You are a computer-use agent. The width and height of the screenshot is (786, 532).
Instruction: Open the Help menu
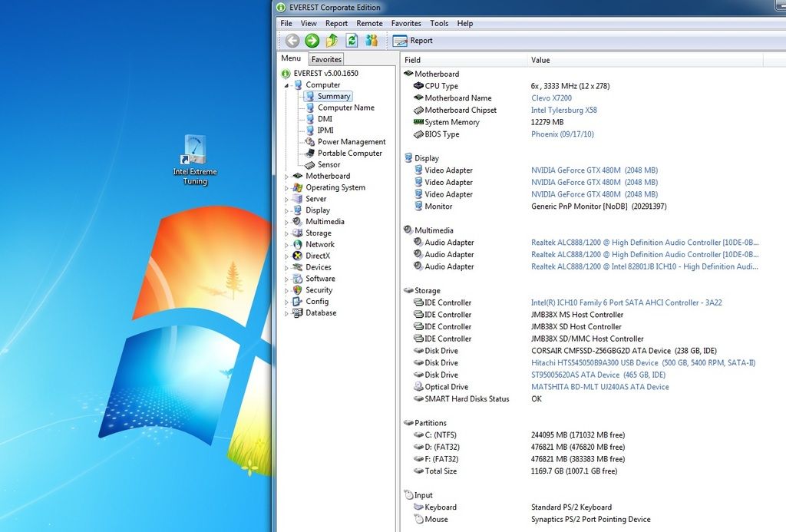pos(464,23)
